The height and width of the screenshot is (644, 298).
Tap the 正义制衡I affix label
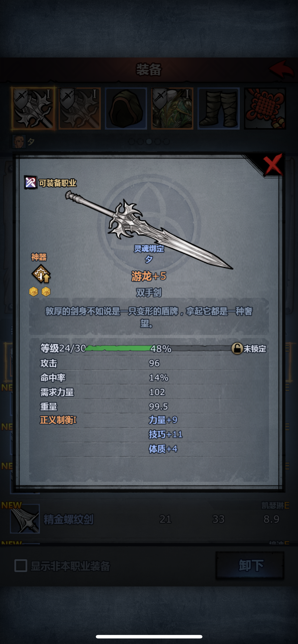point(58,420)
